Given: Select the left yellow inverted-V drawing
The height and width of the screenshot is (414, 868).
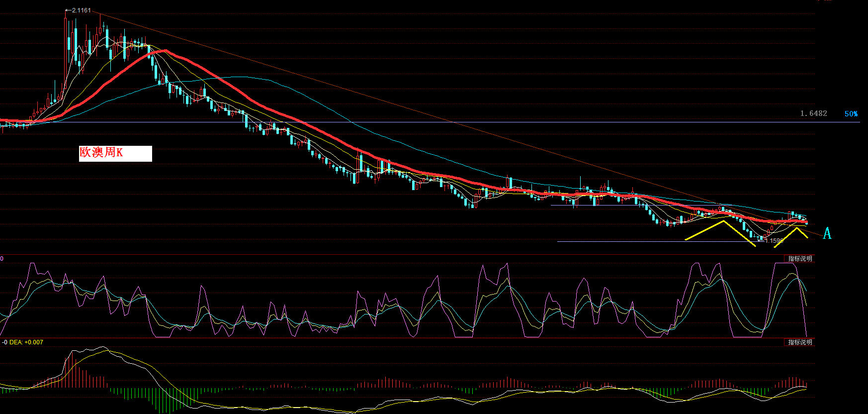Looking at the screenshot, I should (x=721, y=233).
